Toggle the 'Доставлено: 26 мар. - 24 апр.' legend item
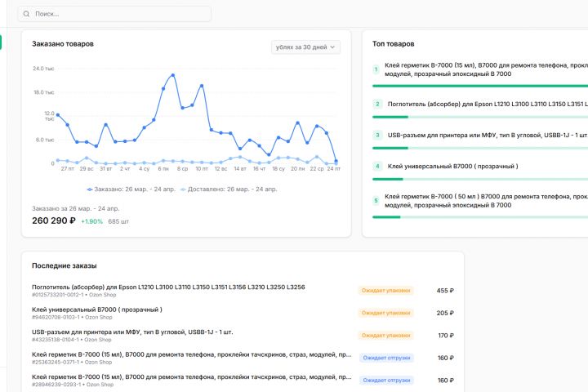The width and height of the screenshot is (588, 392). click(229, 189)
